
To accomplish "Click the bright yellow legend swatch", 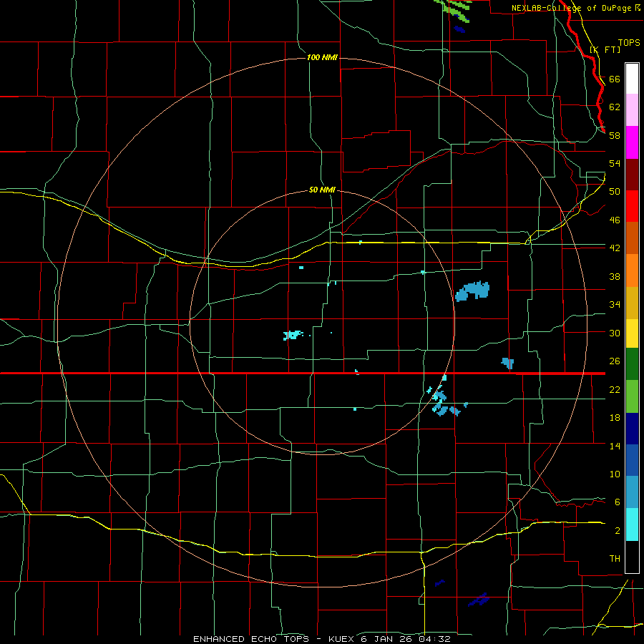I will 632,333.
